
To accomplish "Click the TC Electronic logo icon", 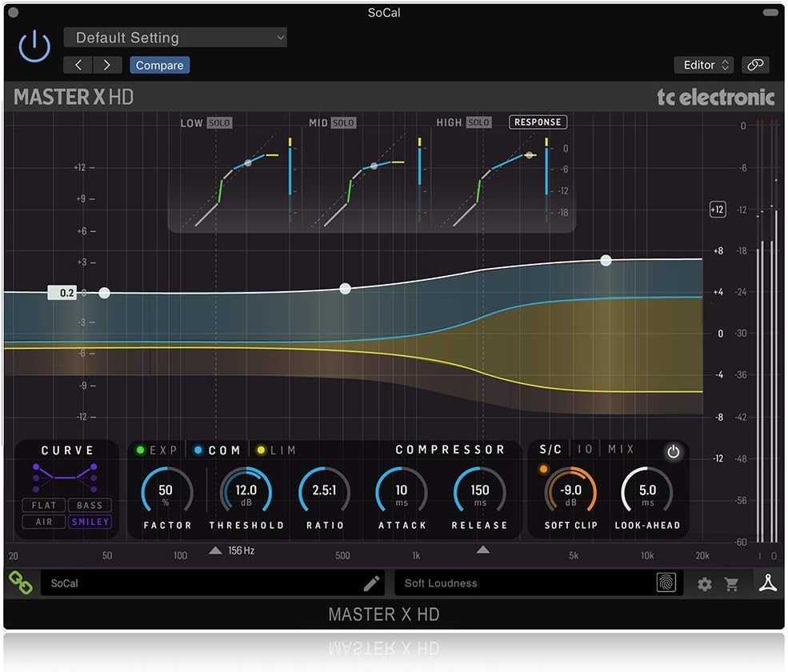I will click(x=766, y=583).
